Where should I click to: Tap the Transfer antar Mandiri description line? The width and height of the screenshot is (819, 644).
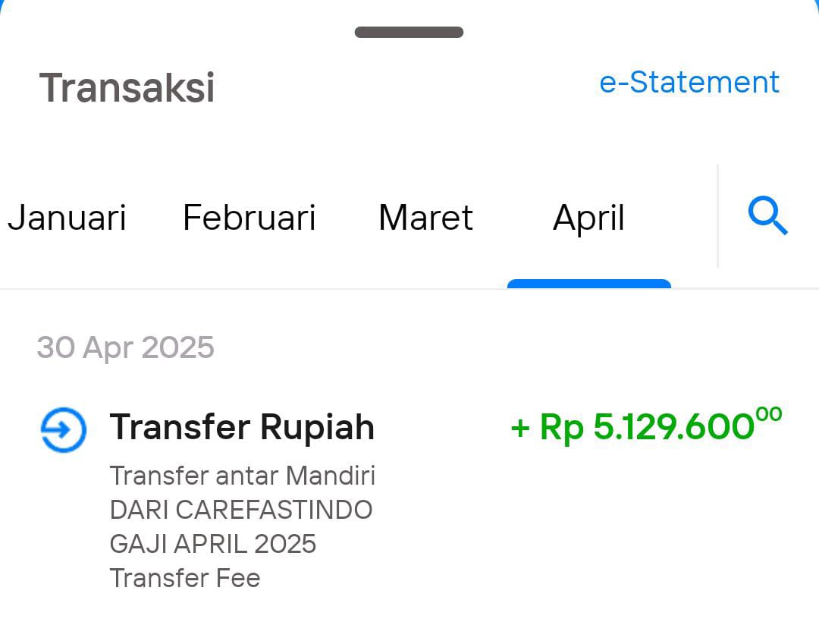click(243, 476)
